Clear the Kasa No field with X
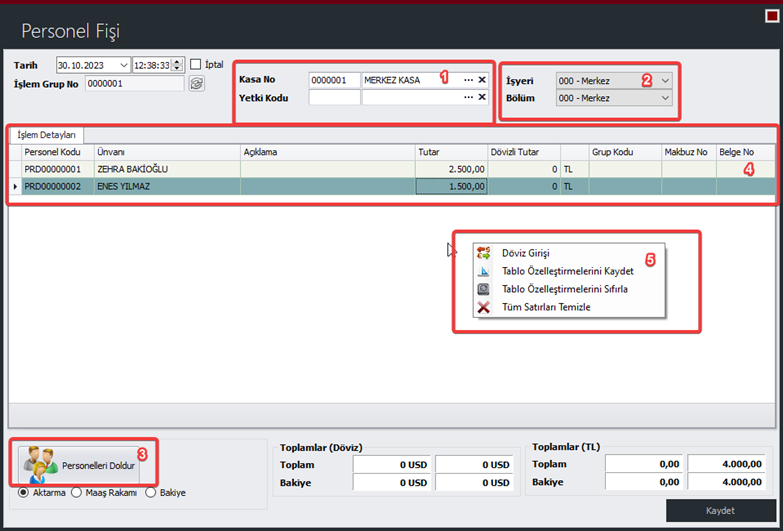Viewport: 783px width, 531px height. pyautogui.click(x=482, y=80)
